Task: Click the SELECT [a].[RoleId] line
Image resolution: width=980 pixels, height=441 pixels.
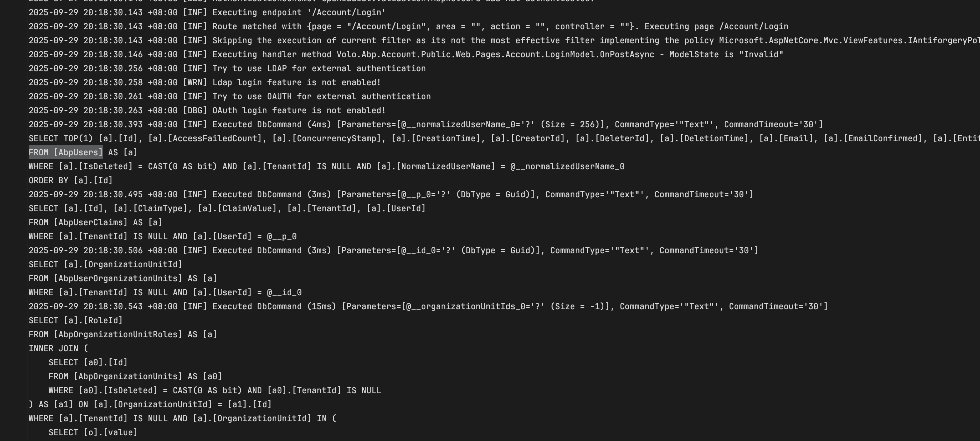Action: 76,320
